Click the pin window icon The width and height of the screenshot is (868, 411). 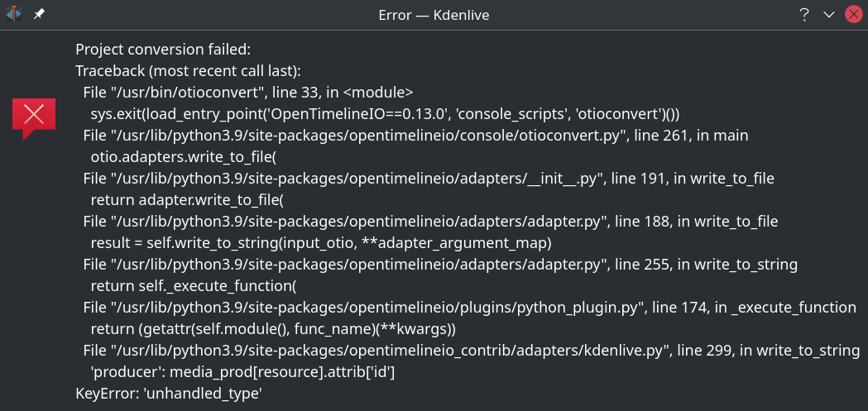[39, 14]
